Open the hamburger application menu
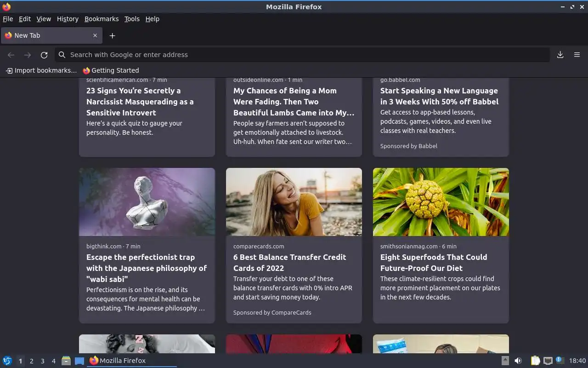 (x=577, y=55)
